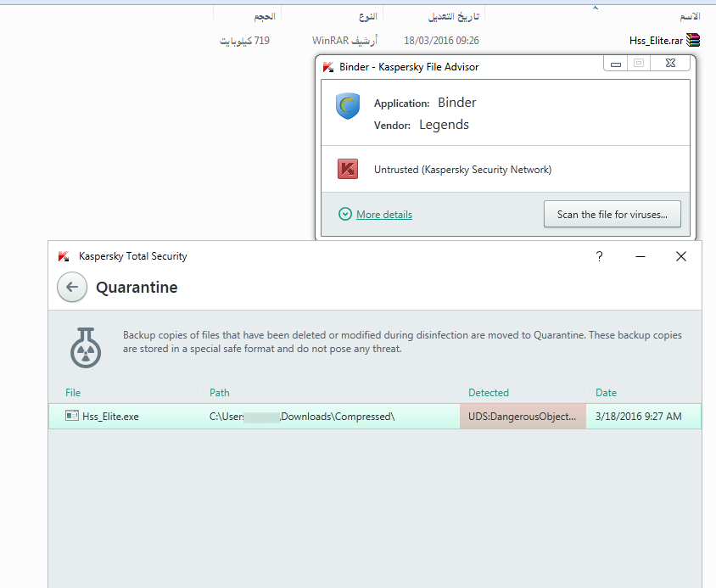Click the WinRAR archive type text

click(x=344, y=41)
